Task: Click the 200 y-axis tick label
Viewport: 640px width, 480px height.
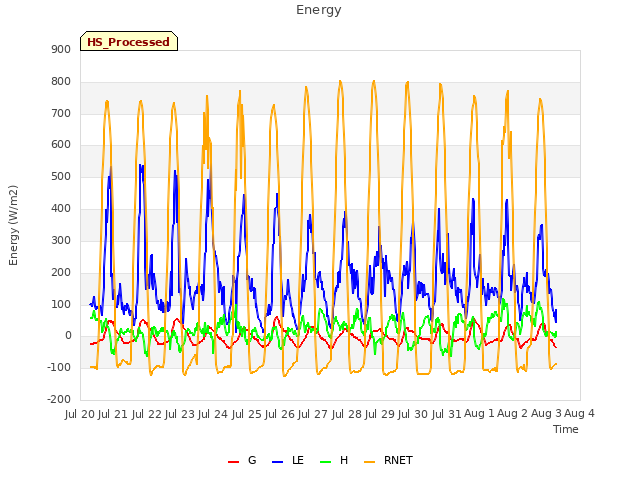Action: [61, 272]
